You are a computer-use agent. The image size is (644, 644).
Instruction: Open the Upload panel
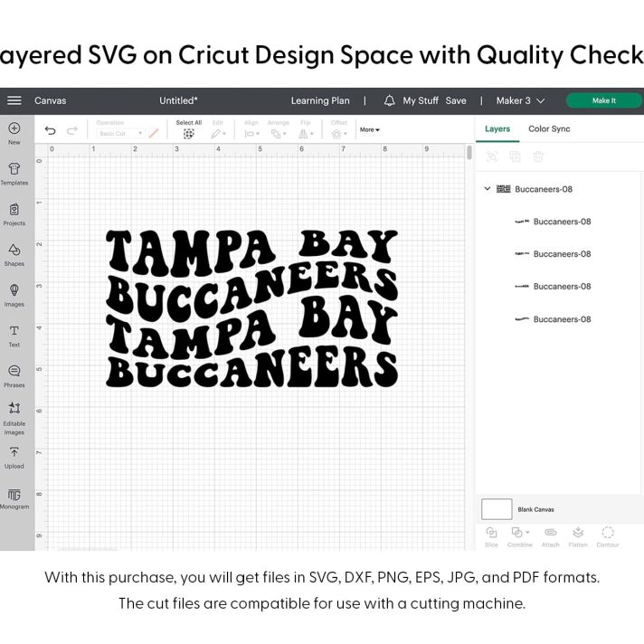point(14,458)
